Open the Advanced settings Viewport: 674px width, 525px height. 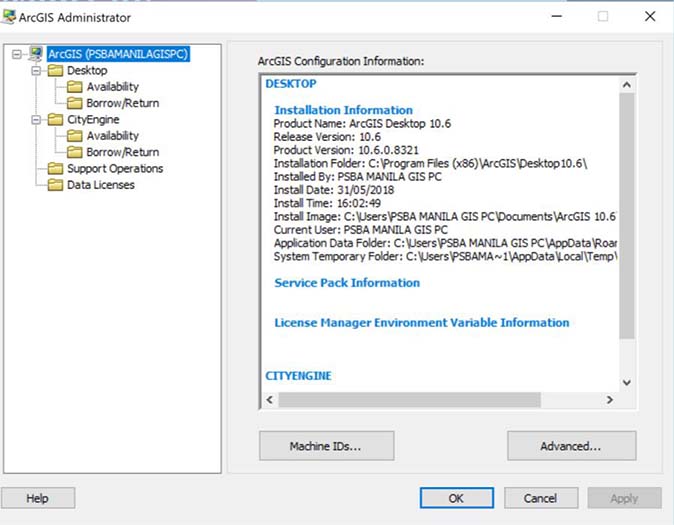pyautogui.click(x=571, y=446)
